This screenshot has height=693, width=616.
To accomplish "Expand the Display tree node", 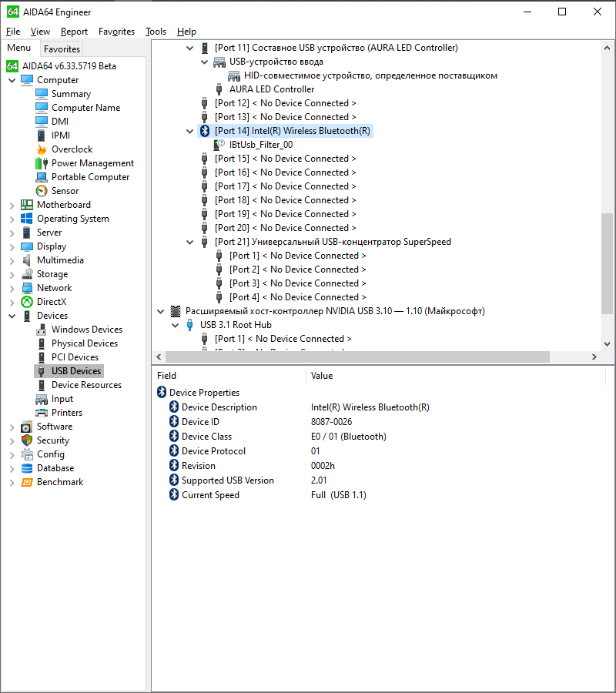I will tap(12, 246).
